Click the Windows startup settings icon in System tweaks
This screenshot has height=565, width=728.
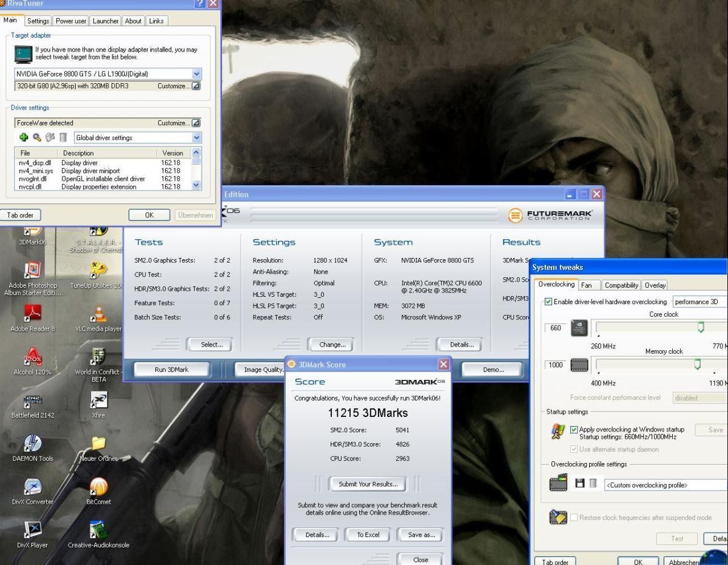click(558, 432)
